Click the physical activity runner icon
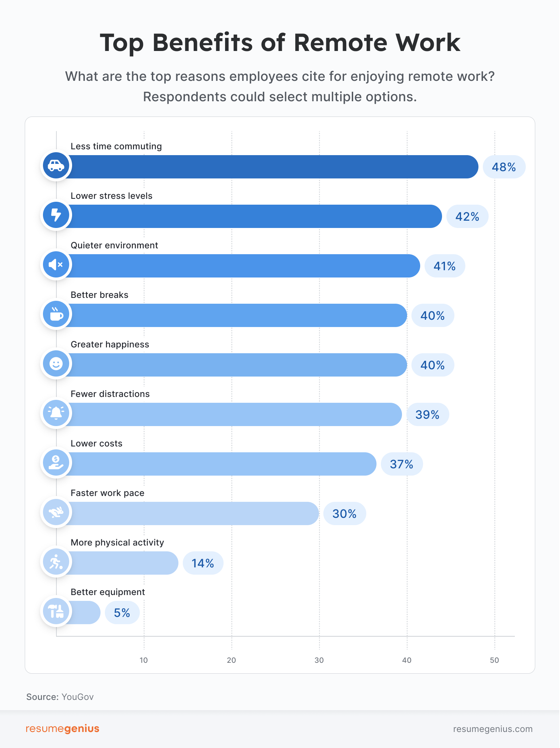The image size is (560, 748). 56,562
